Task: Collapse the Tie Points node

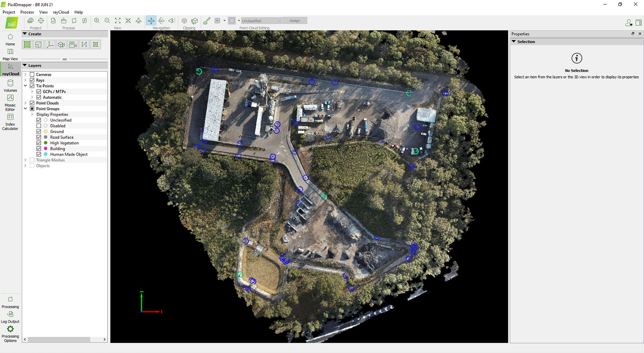Action: tap(25, 86)
